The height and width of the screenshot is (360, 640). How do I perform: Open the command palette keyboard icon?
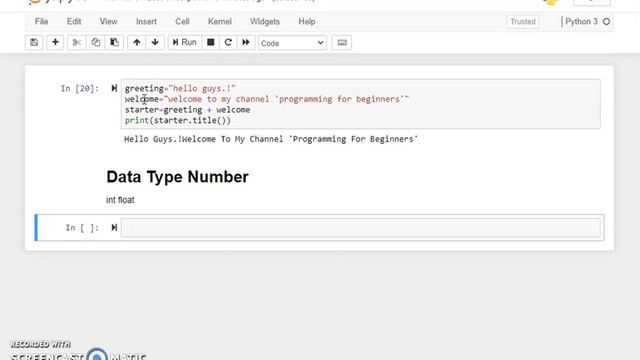click(x=342, y=42)
